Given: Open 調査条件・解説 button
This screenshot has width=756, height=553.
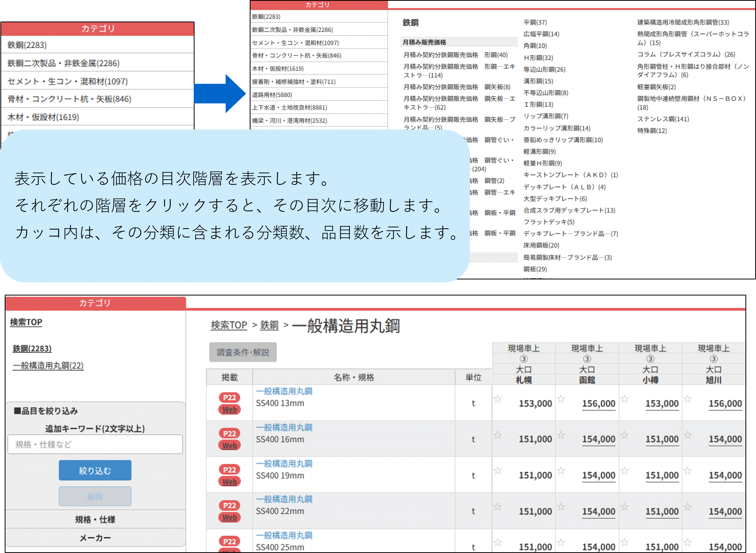Looking at the screenshot, I should pyautogui.click(x=243, y=352).
